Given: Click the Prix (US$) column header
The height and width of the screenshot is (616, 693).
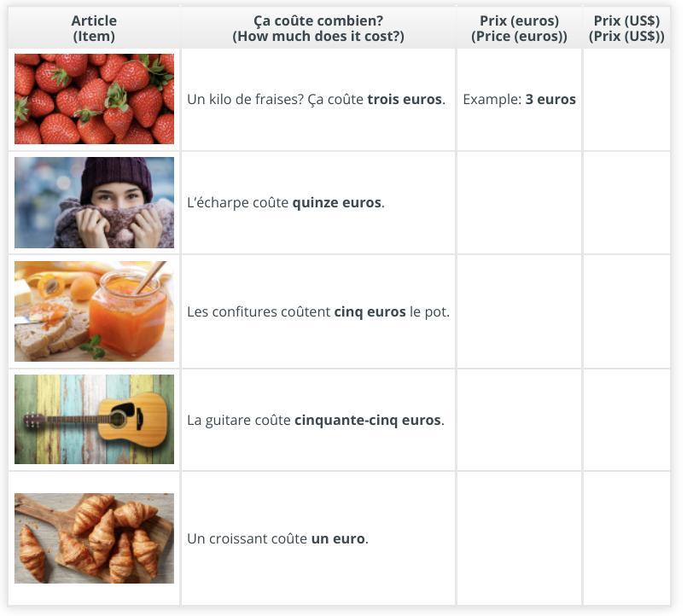Looking at the screenshot, I should pyautogui.click(x=626, y=28).
